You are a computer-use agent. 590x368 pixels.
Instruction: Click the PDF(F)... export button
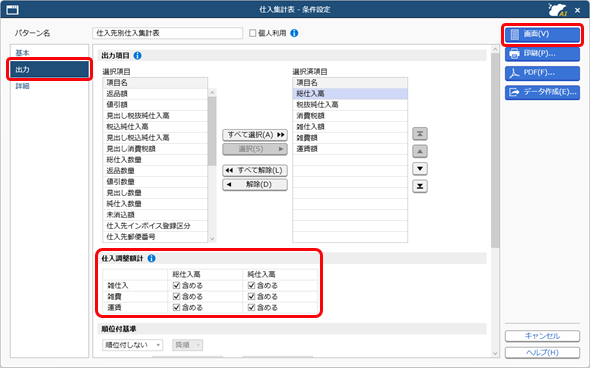click(x=542, y=73)
